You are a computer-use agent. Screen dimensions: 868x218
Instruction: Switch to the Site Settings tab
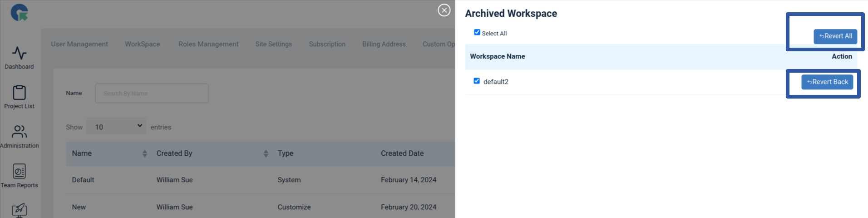point(274,44)
